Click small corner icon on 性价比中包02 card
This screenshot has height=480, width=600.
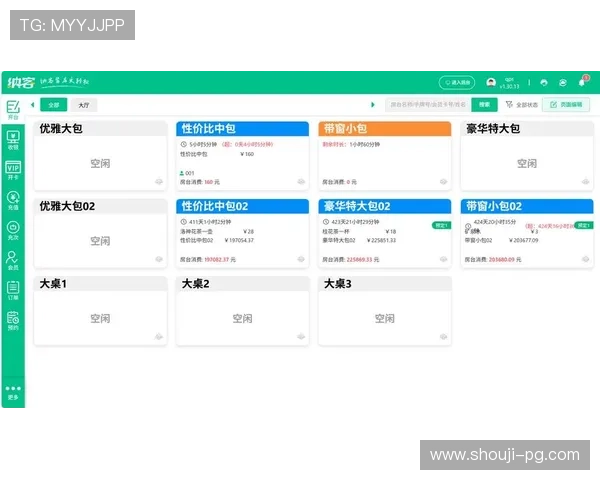pyautogui.click(x=301, y=259)
